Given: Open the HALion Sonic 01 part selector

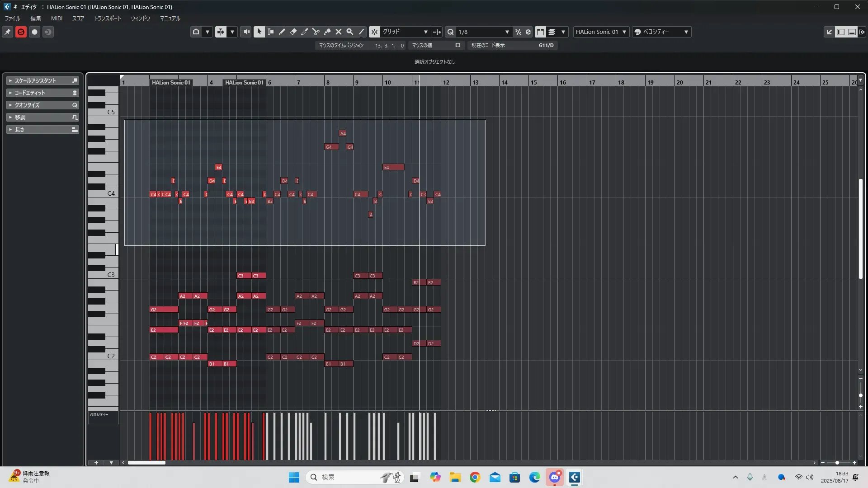Looking at the screenshot, I should click(601, 32).
